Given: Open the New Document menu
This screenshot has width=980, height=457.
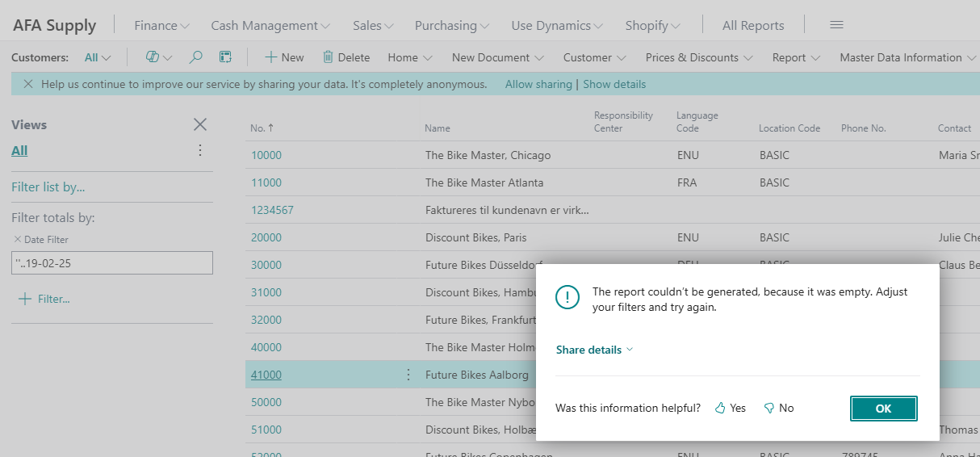Looking at the screenshot, I should (x=497, y=57).
